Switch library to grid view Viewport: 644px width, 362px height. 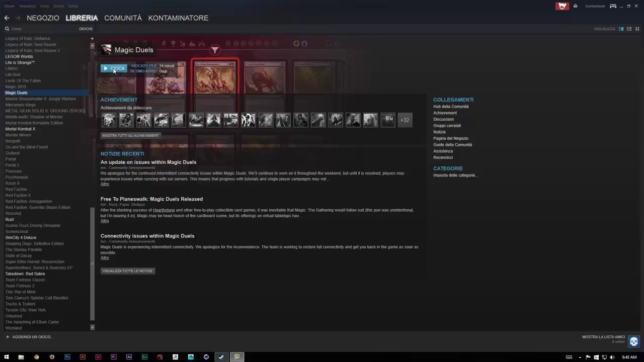pos(637,29)
